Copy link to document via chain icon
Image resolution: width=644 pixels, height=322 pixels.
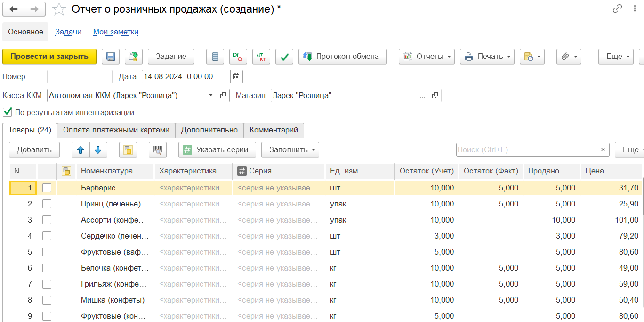click(x=617, y=9)
